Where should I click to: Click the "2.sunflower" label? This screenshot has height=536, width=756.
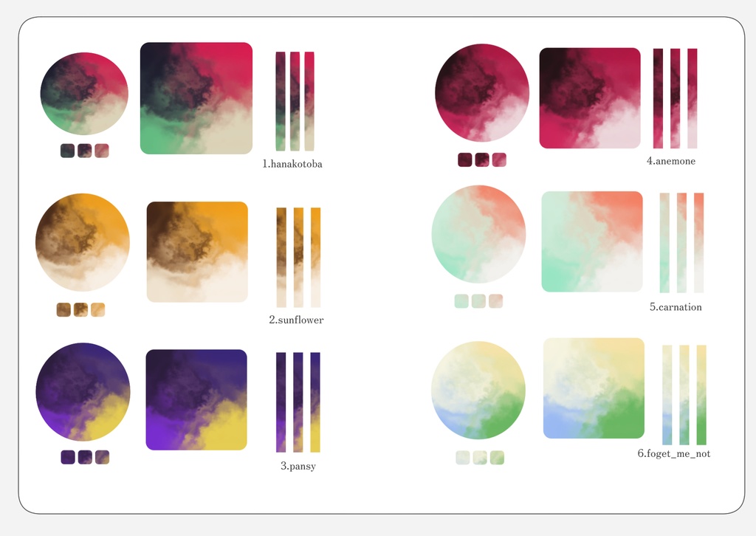click(x=296, y=320)
